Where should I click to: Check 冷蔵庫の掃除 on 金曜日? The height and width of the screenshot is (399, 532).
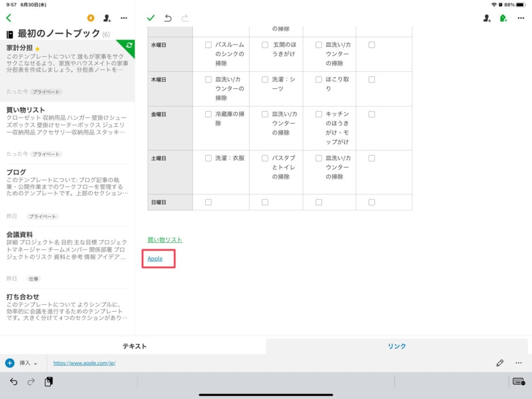[208, 114]
